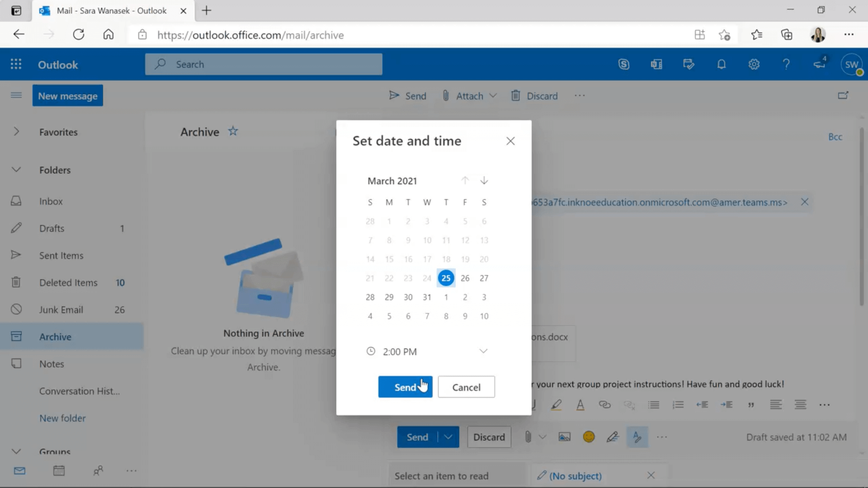Image resolution: width=868 pixels, height=488 pixels.
Task: Toggle the Archive folder star
Action: pyautogui.click(x=232, y=131)
